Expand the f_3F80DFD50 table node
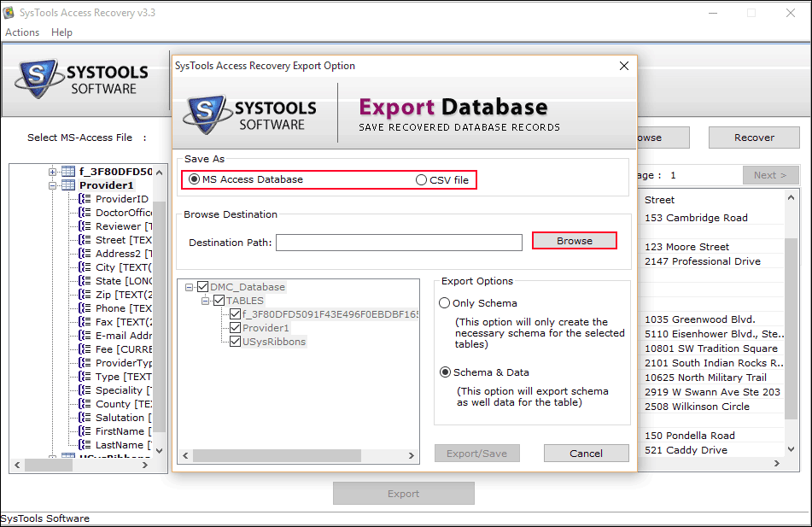The image size is (812, 527). 52,172
